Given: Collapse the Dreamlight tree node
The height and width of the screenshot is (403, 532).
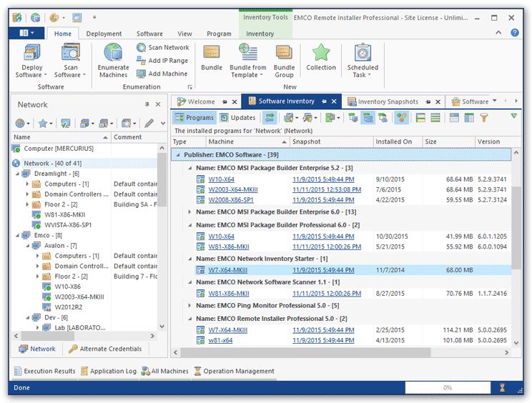Looking at the screenshot, I should 17,174.
